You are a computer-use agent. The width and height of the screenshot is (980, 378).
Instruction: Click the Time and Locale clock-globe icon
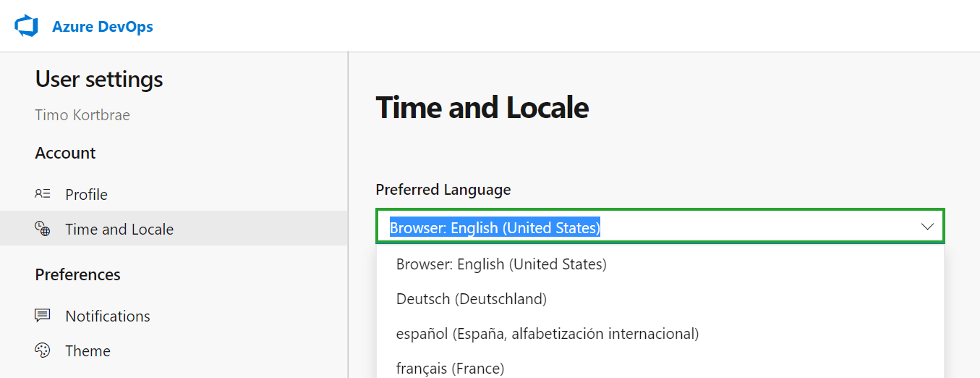click(x=43, y=229)
